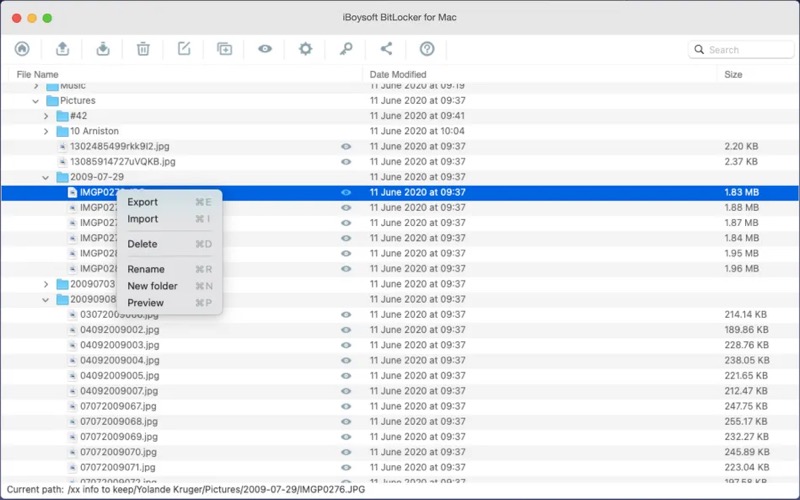Sort by the Date Modified column header
Viewport: 800px width, 500px height.
[398, 74]
